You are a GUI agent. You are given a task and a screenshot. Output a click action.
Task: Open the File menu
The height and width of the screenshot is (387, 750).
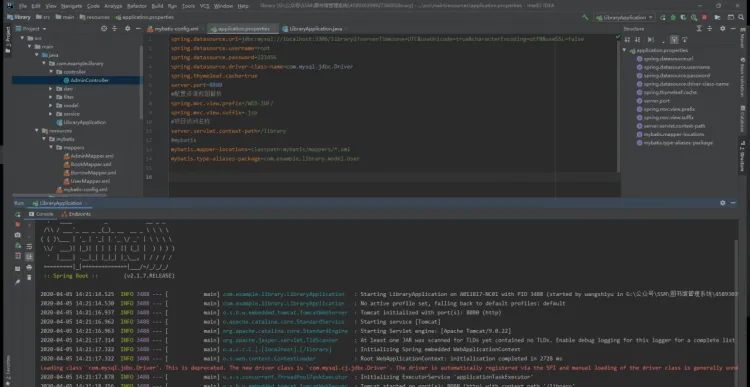22,6
